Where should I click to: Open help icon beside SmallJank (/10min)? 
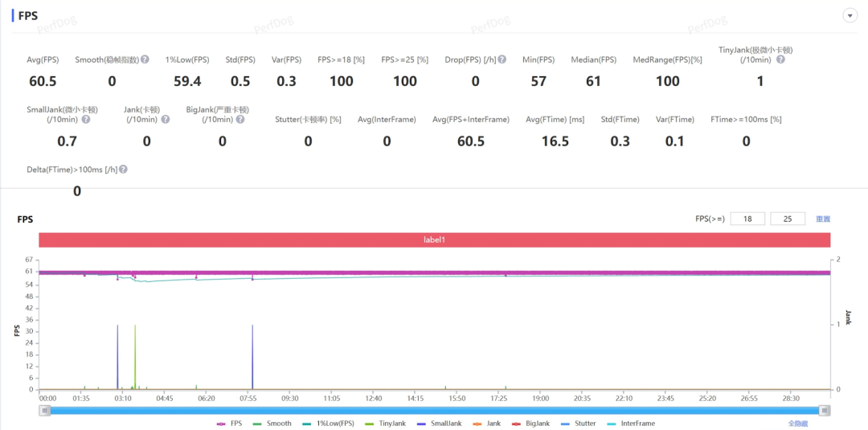point(86,119)
